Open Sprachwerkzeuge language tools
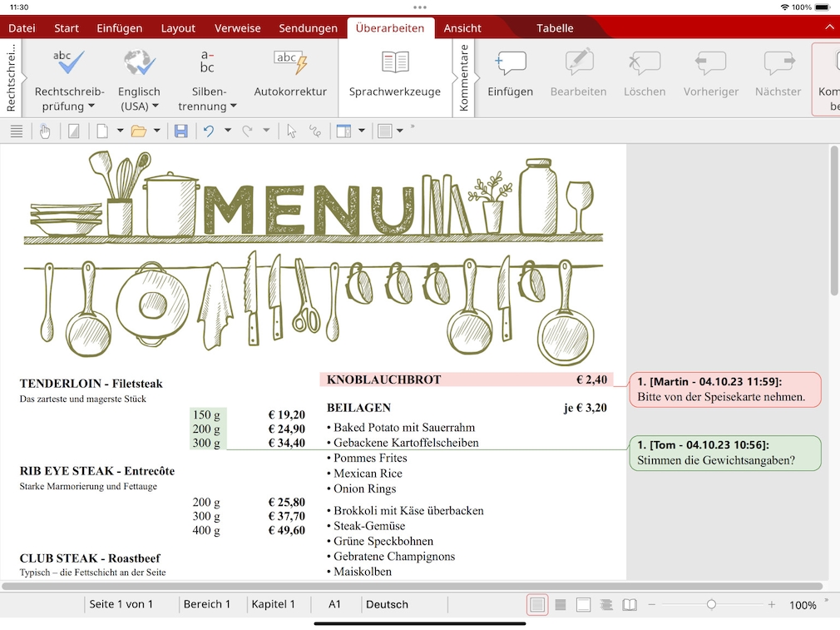This screenshot has width=840, height=630. [x=394, y=75]
